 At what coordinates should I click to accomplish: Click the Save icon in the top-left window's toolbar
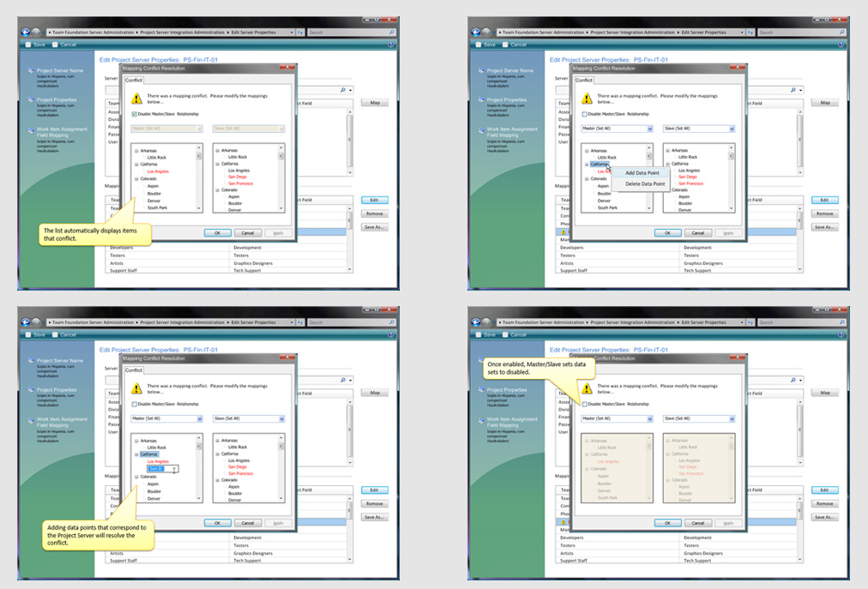tap(28, 45)
